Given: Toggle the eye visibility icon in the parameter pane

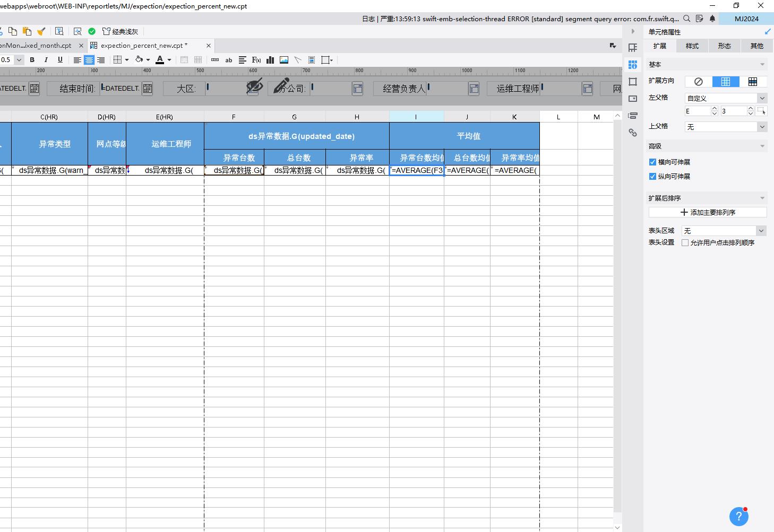Looking at the screenshot, I should [x=255, y=85].
